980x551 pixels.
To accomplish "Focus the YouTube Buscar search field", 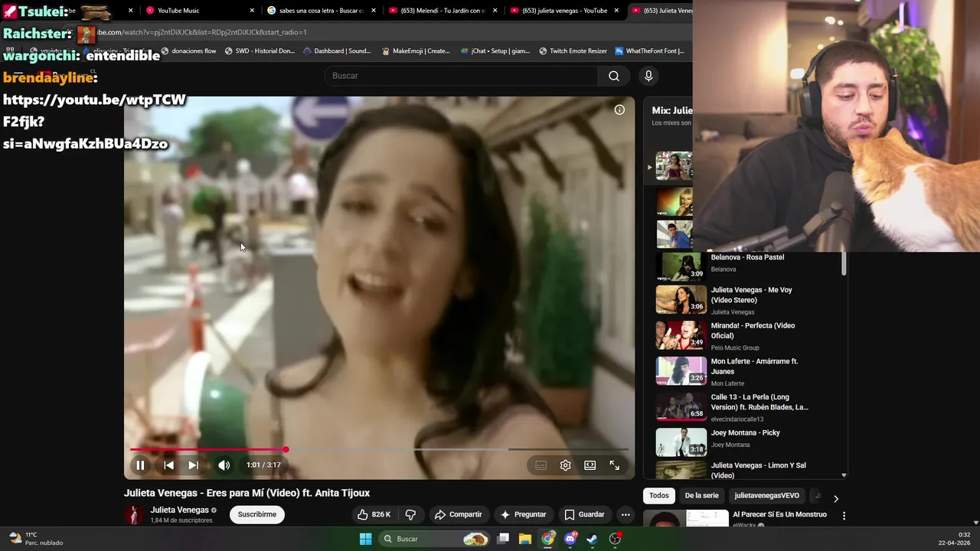I will (461, 76).
